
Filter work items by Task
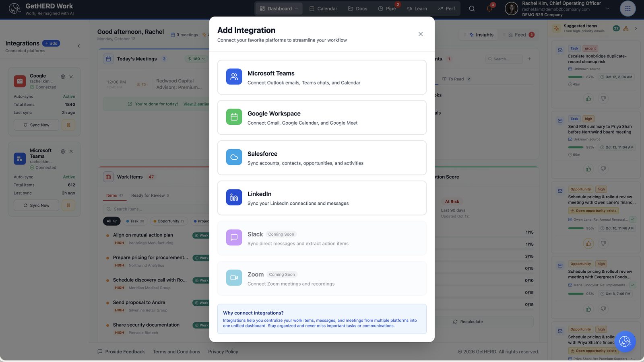[x=135, y=221]
